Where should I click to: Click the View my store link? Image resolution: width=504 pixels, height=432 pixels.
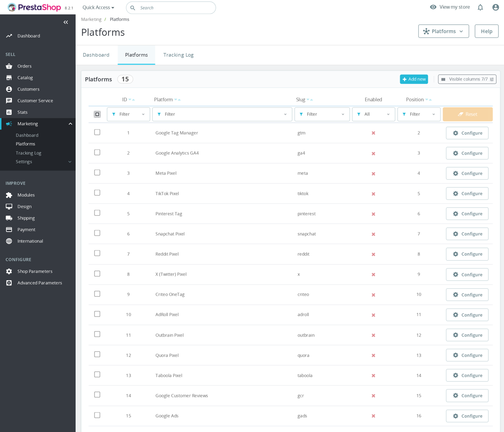(x=454, y=7)
